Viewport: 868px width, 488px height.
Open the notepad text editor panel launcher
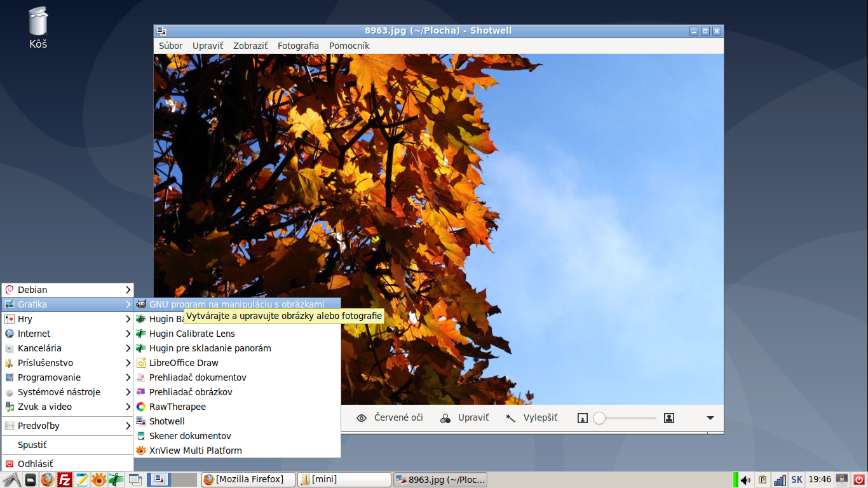coord(82,480)
